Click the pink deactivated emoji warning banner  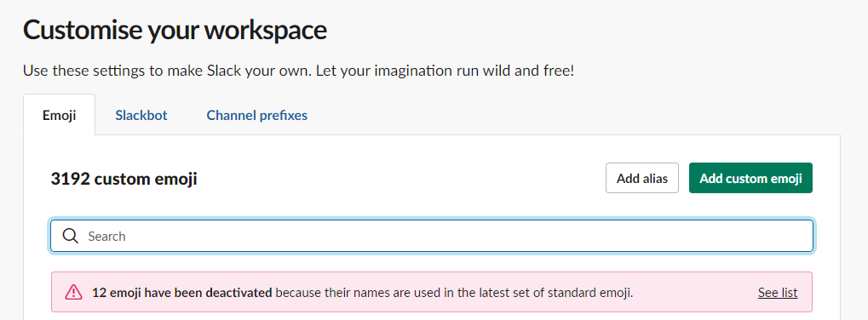click(x=432, y=292)
